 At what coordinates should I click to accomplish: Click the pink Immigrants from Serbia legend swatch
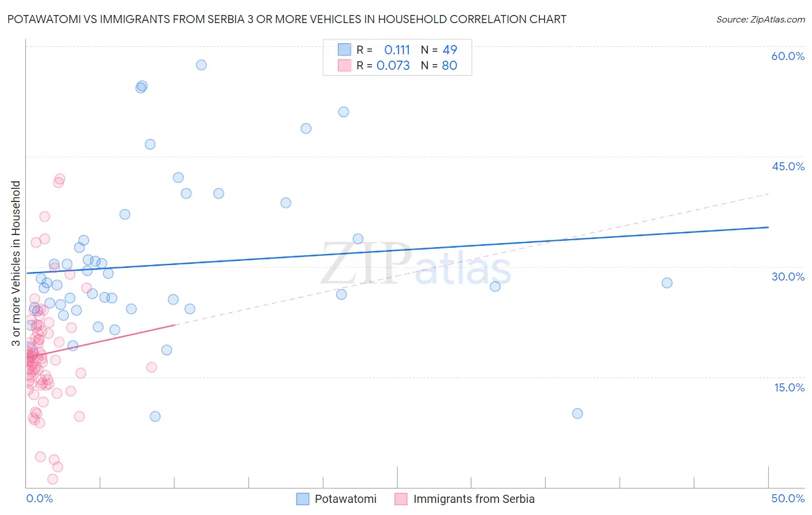401,499
